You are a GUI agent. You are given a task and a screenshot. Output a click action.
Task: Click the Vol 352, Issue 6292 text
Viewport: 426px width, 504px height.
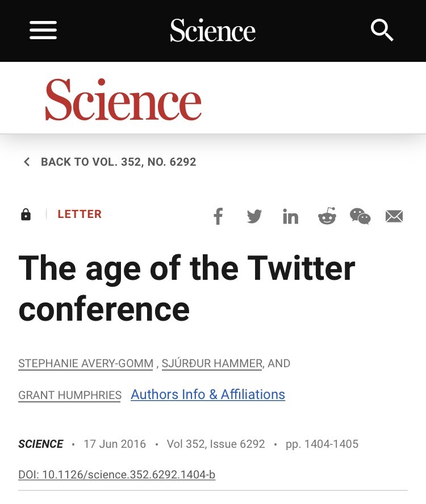[216, 444]
